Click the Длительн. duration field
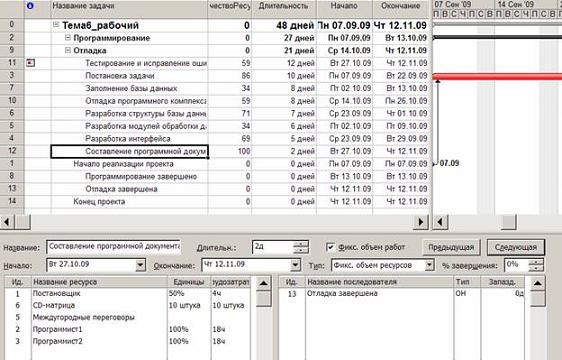562x360 pixels. coord(272,247)
